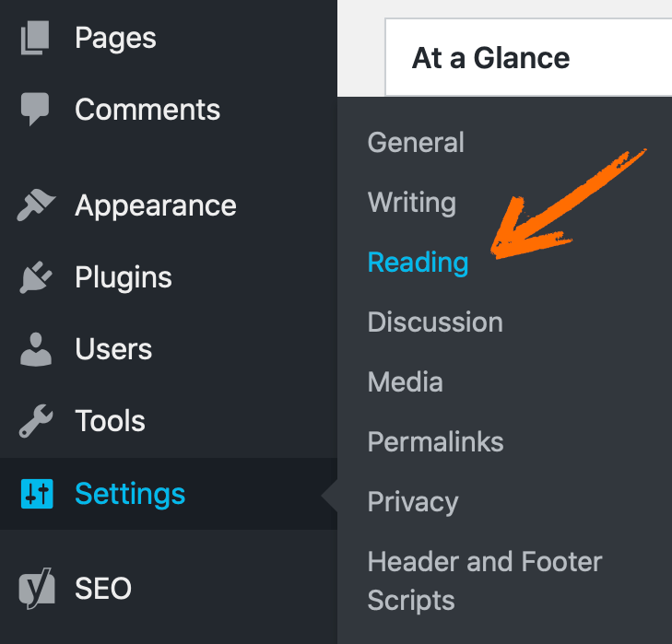Viewport: 672px width, 644px height.
Task: Click the Comments speech bubble icon
Action: pyautogui.click(x=35, y=109)
